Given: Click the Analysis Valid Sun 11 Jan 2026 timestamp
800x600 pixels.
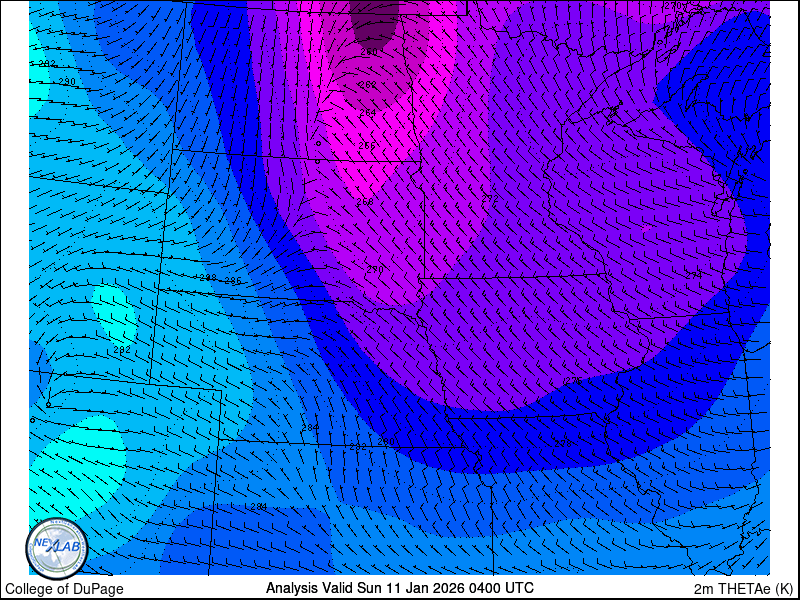Looking at the screenshot, I should click(x=399, y=587).
